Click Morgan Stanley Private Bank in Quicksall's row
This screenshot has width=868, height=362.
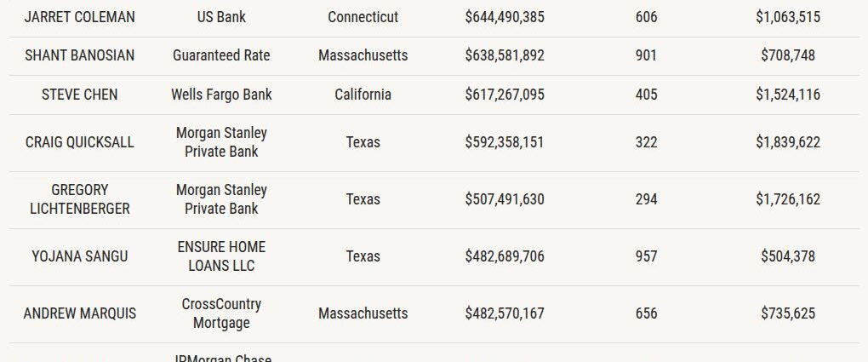[x=221, y=142]
